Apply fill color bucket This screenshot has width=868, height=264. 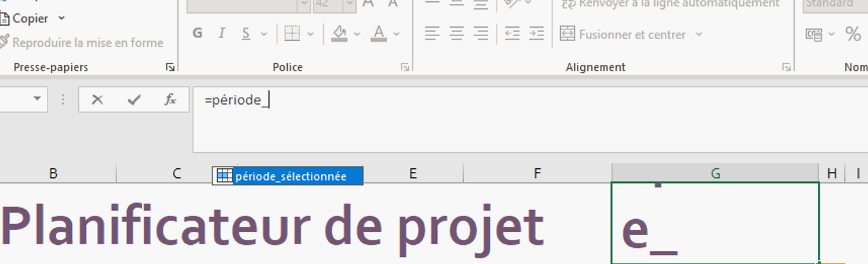coord(339,34)
